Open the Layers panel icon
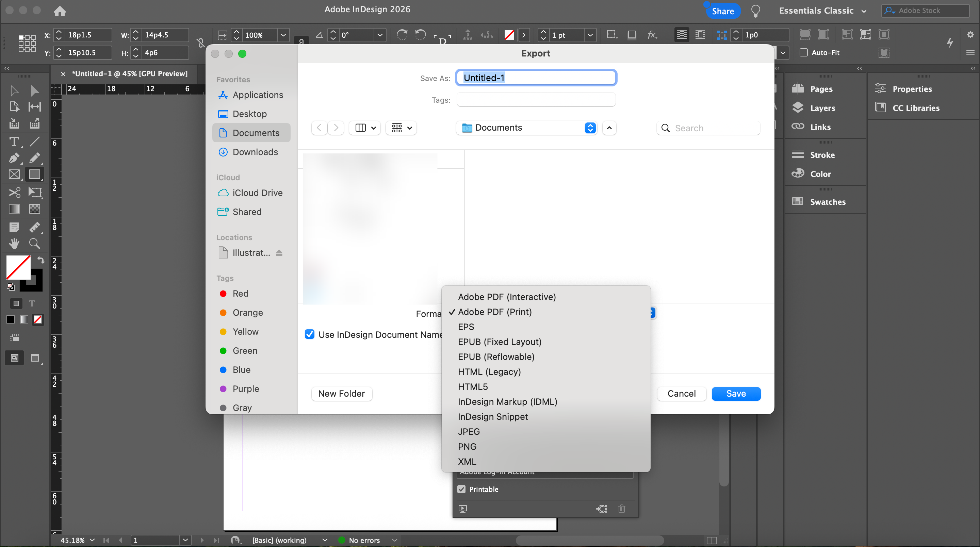This screenshot has height=547, width=980. click(798, 108)
